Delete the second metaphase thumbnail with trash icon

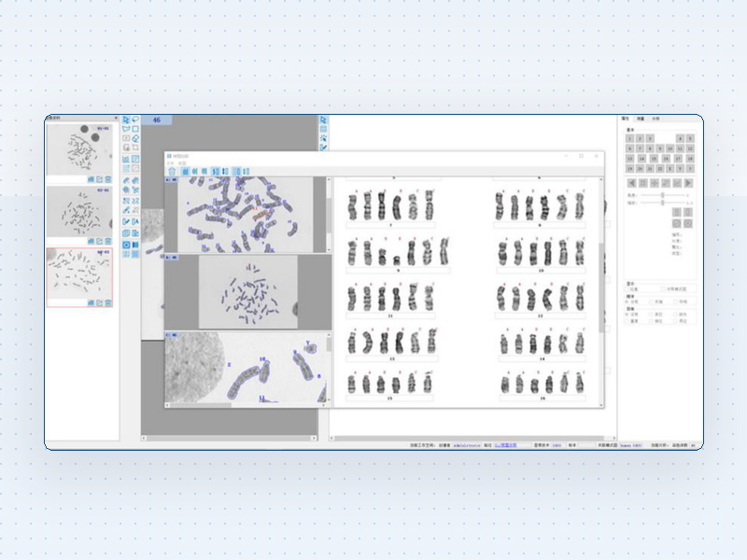(x=107, y=241)
